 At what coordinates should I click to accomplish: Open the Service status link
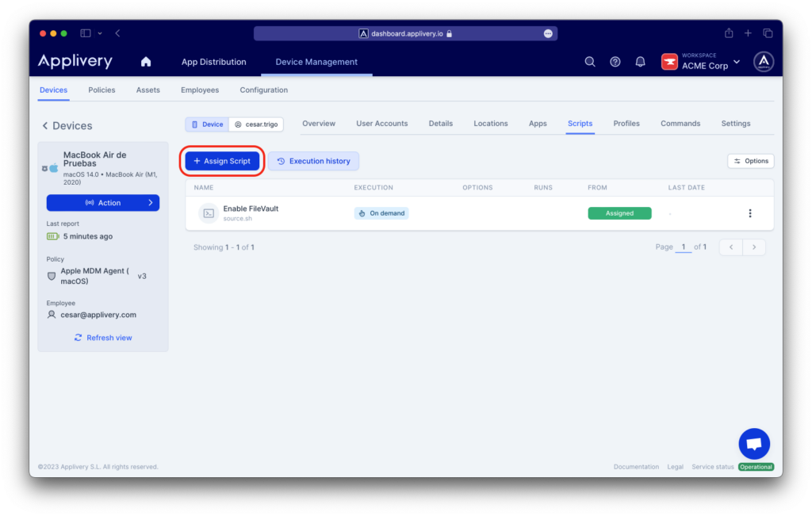[713, 467]
